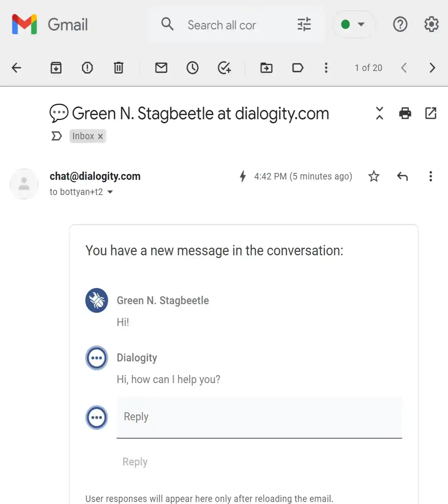Open the toolbar More options menu

click(x=326, y=68)
